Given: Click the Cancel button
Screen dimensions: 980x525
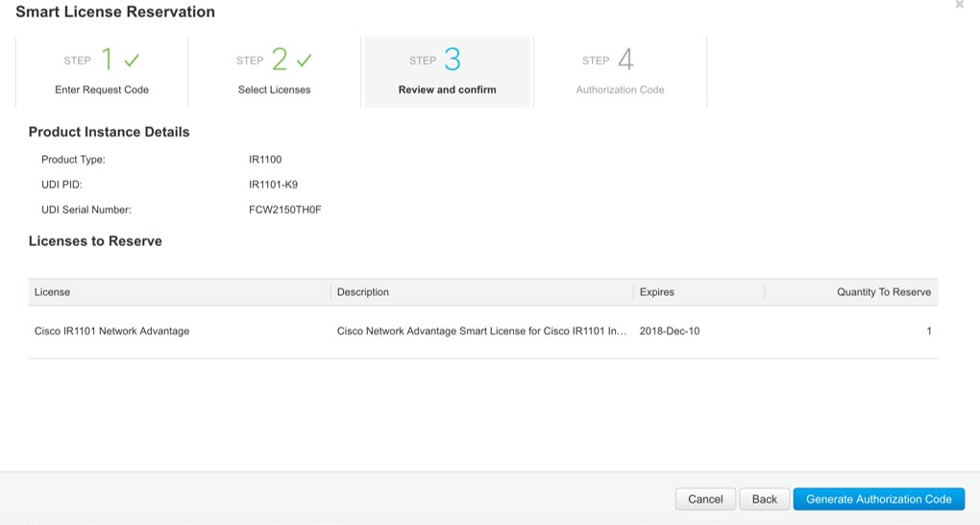Looking at the screenshot, I should (x=705, y=499).
